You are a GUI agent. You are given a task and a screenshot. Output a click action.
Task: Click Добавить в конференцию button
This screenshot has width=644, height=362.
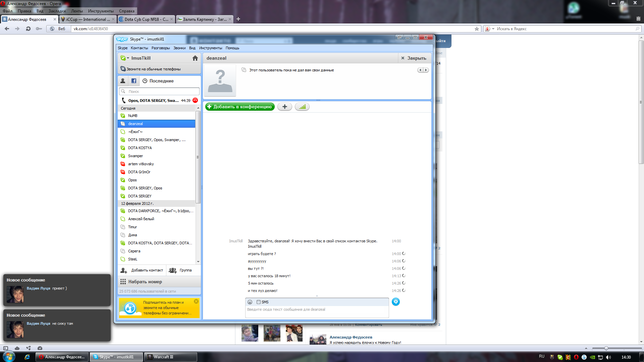[240, 107]
